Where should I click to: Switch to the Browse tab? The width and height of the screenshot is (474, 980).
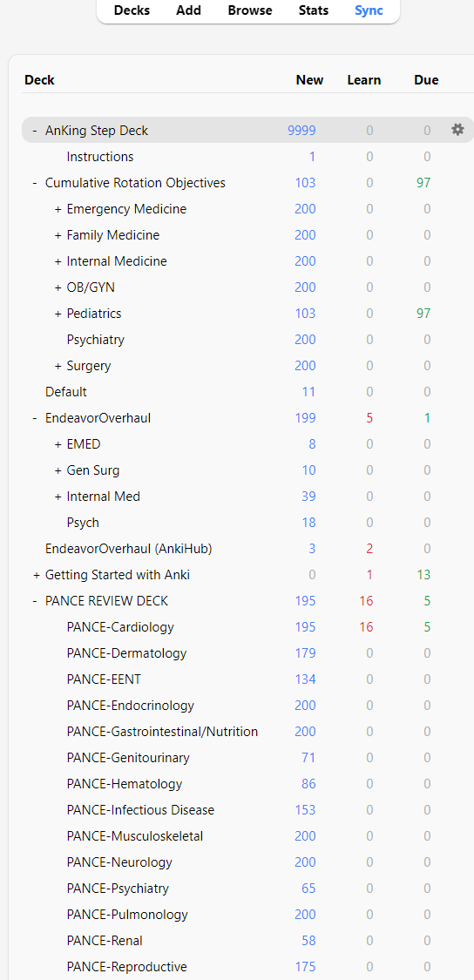point(250,10)
